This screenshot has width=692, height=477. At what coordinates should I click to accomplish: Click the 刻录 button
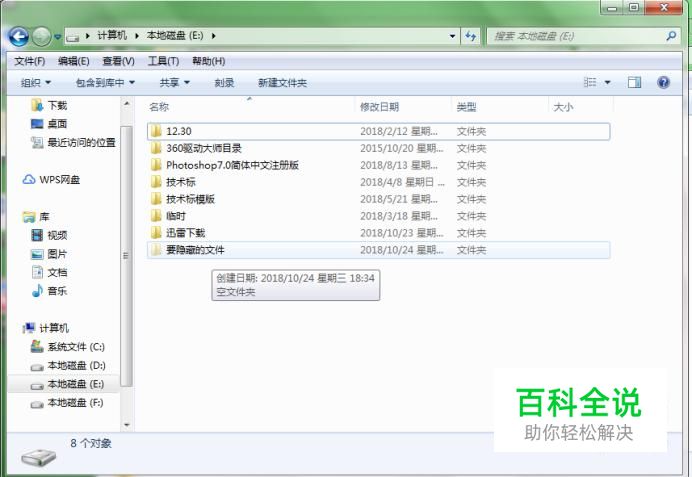pos(224,83)
